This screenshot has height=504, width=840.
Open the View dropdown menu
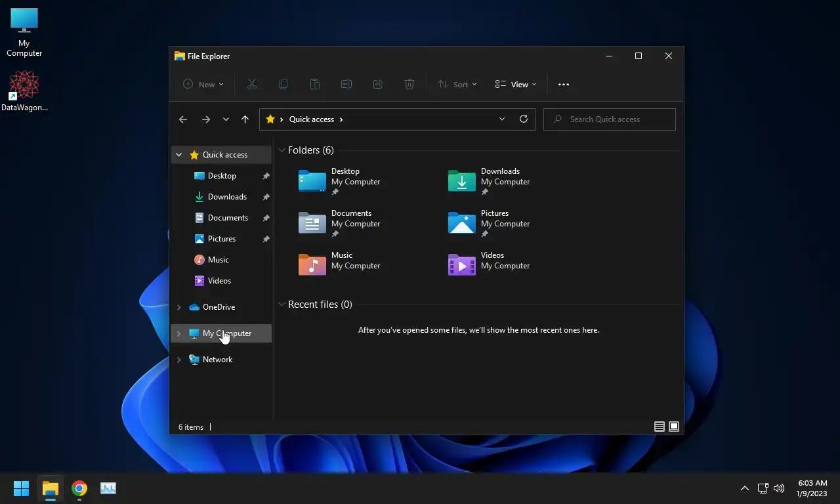(516, 84)
